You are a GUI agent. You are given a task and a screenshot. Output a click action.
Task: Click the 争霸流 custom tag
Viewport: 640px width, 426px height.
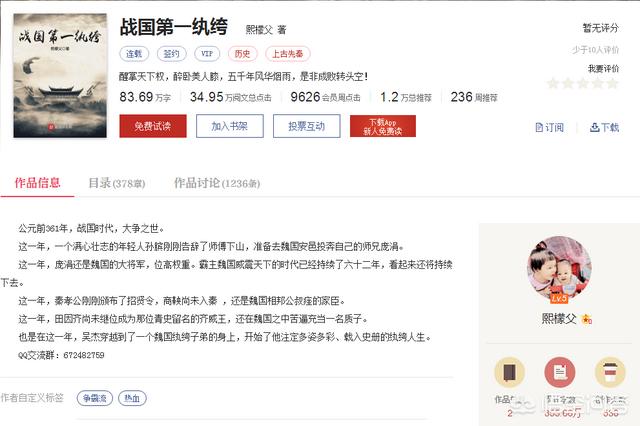point(95,398)
